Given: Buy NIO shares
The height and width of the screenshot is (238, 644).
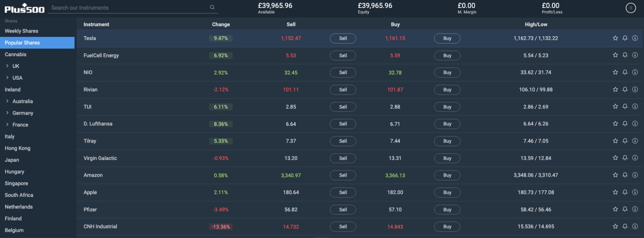Looking at the screenshot, I should click(x=447, y=72).
